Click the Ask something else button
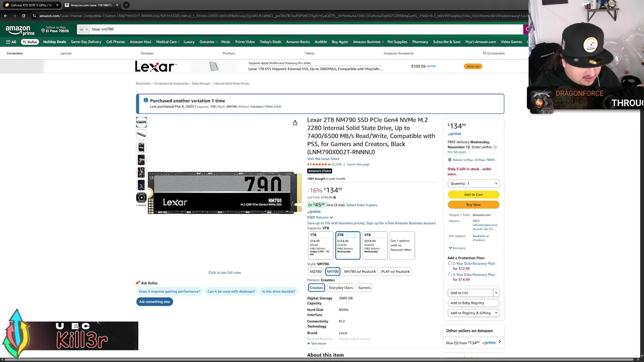The width and height of the screenshot is (644, 362). [154, 302]
